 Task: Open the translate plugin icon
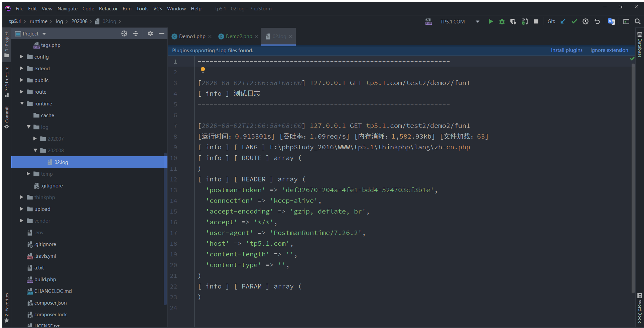click(x=612, y=21)
